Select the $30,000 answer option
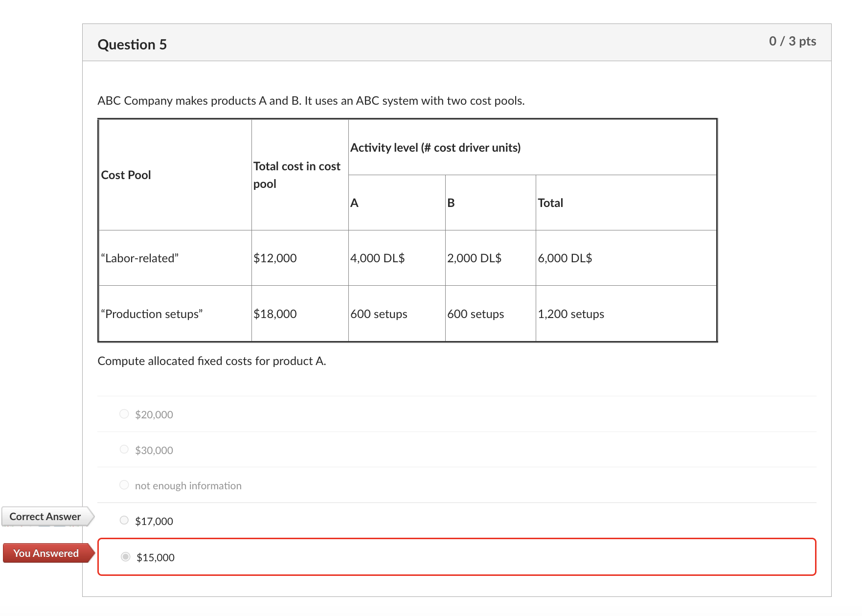The image size is (862, 616). pyautogui.click(x=124, y=449)
